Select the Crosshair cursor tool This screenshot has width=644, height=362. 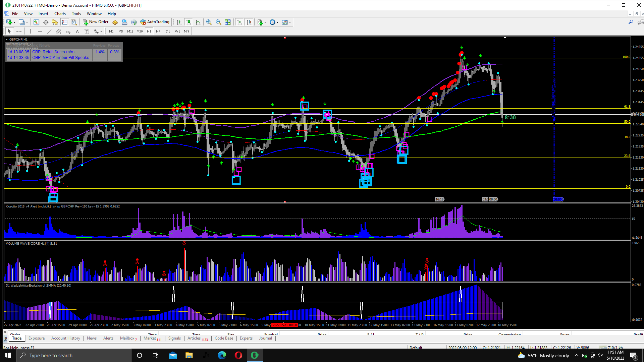click(19, 31)
